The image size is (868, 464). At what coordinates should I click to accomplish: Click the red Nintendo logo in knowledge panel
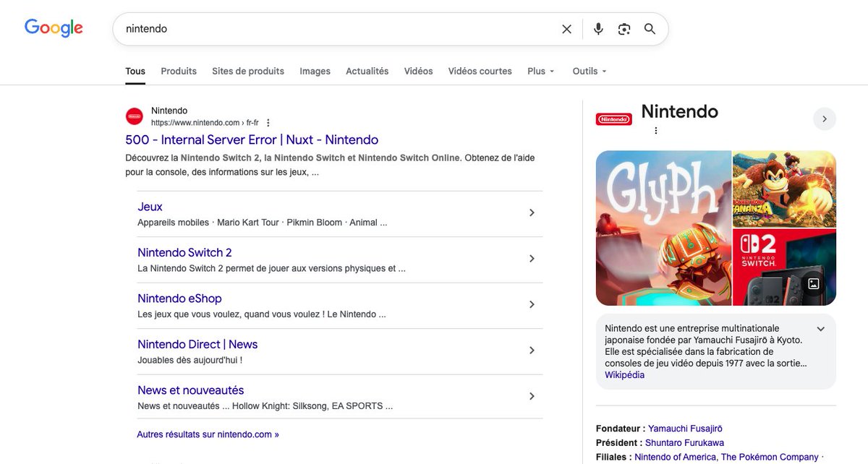tap(613, 119)
